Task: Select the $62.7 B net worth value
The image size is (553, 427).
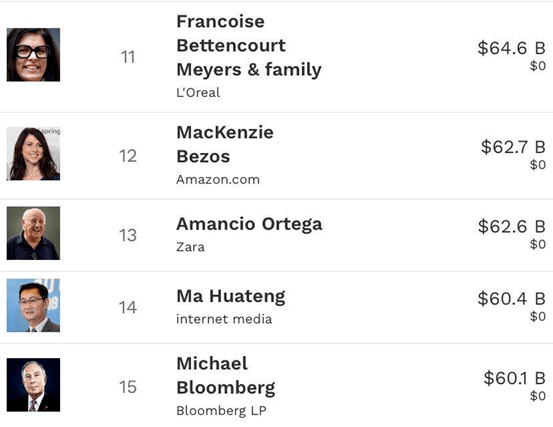Action: (x=513, y=147)
